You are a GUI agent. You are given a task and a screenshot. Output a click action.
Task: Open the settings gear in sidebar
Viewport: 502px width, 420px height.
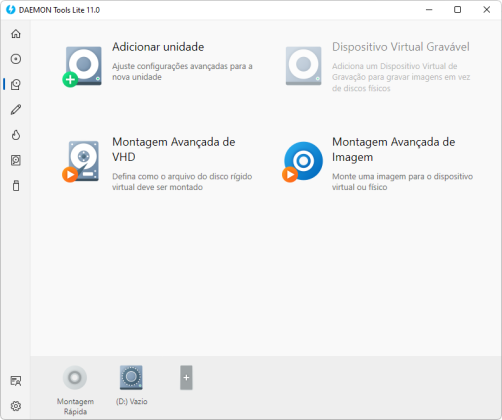(x=16, y=406)
